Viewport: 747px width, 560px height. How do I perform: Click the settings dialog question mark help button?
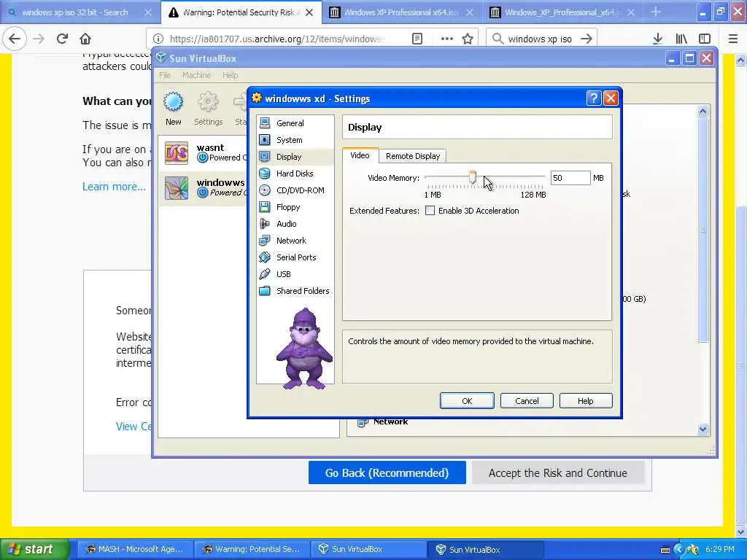[594, 98]
